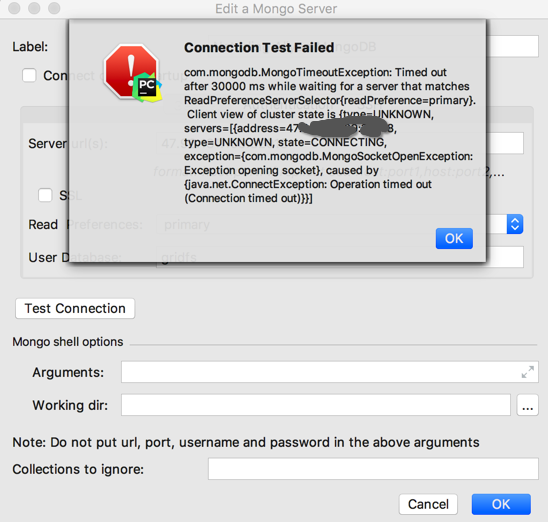Click the Read Preferences stepper arrows

click(x=515, y=224)
